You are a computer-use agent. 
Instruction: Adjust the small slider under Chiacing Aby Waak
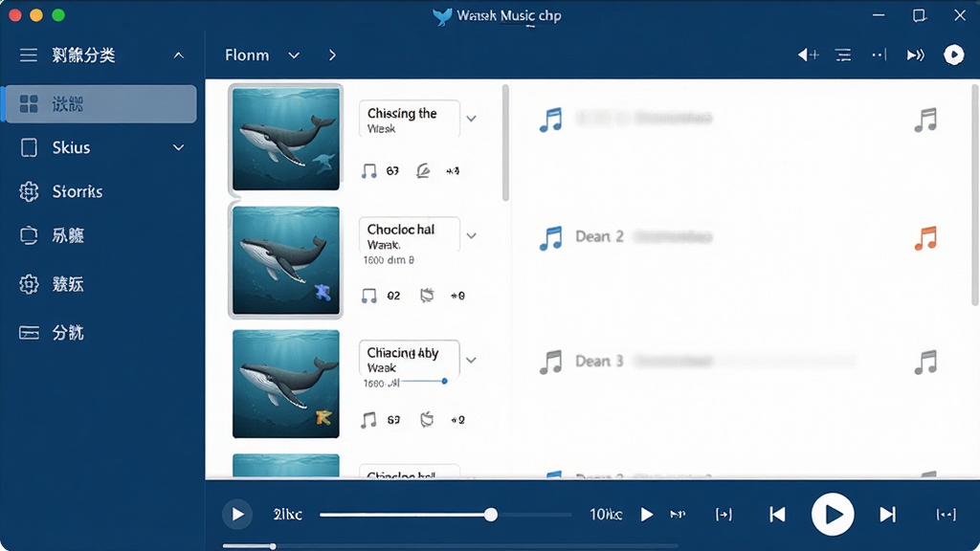coord(424,381)
